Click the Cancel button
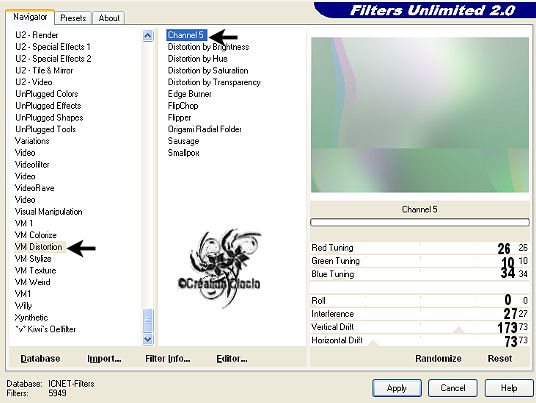Viewport: 536px width, 403px height. 453,388
